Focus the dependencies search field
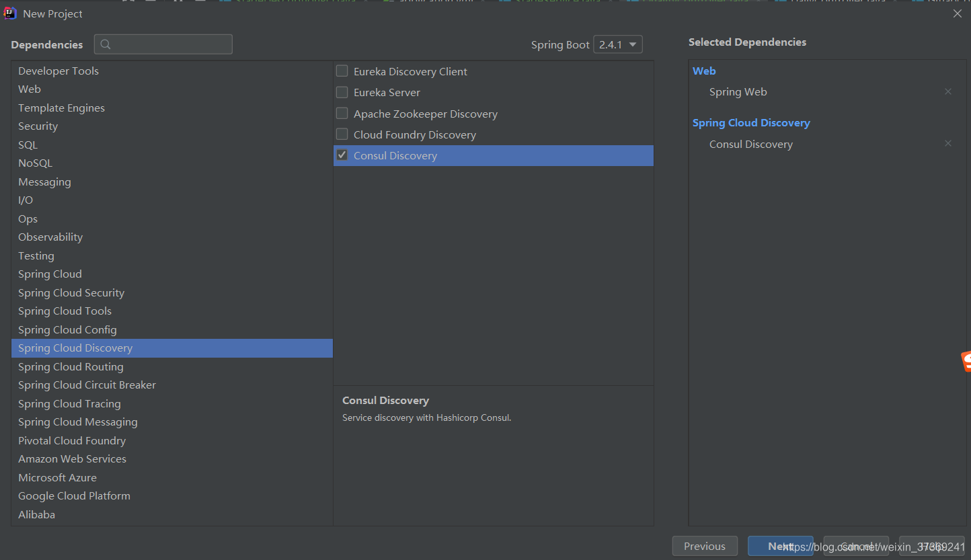Image resolution: width=971 pixels, height=560 pixels. coord(163,44)
